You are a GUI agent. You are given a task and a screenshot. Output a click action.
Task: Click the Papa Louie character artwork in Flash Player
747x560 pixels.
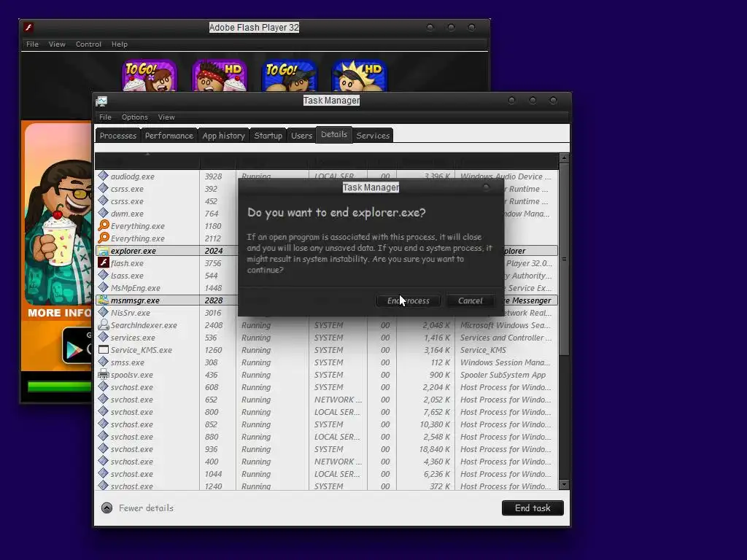(60, 233)
